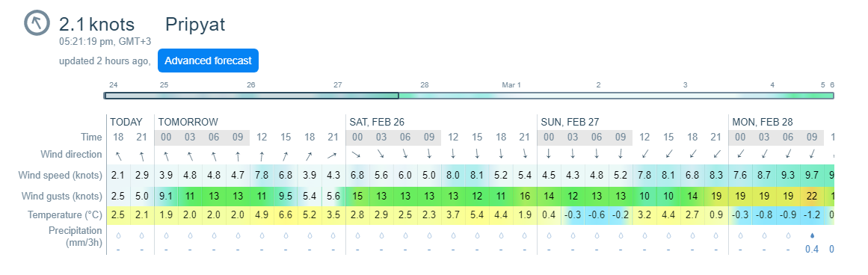Click the wind arrow for Sunday at 12
The width and height of the screenshot is (868, 275).
645,154
